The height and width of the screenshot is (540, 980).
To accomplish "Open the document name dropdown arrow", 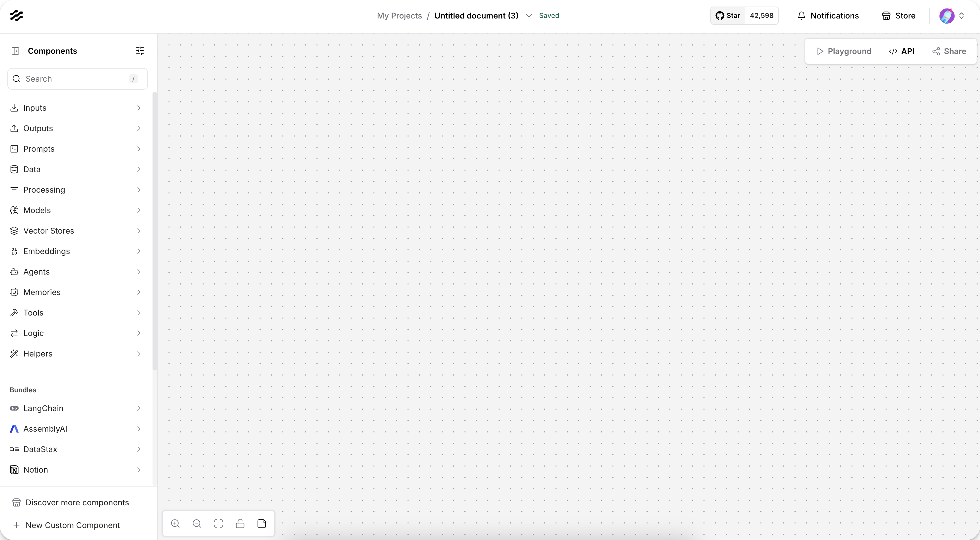I will click(x=529, y=16).
